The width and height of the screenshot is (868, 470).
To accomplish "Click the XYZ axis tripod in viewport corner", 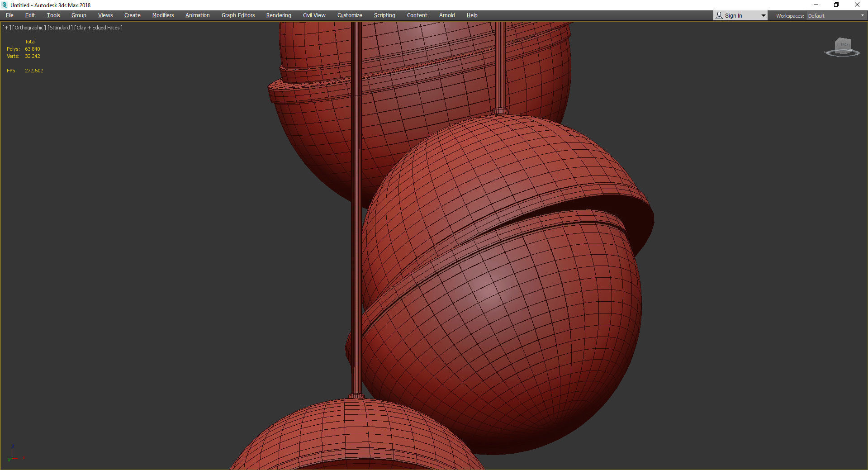I will 15,453.
